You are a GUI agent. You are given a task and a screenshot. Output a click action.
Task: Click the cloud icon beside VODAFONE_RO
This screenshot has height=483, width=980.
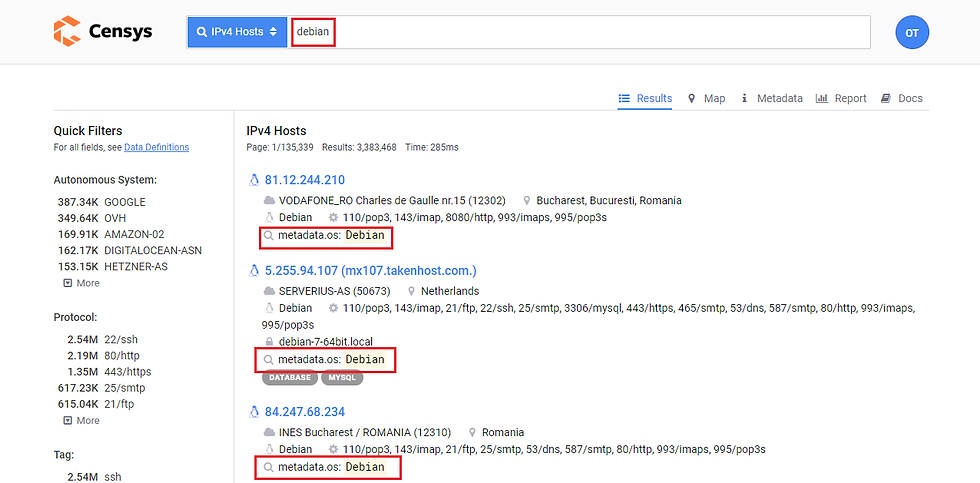(269, 201)
